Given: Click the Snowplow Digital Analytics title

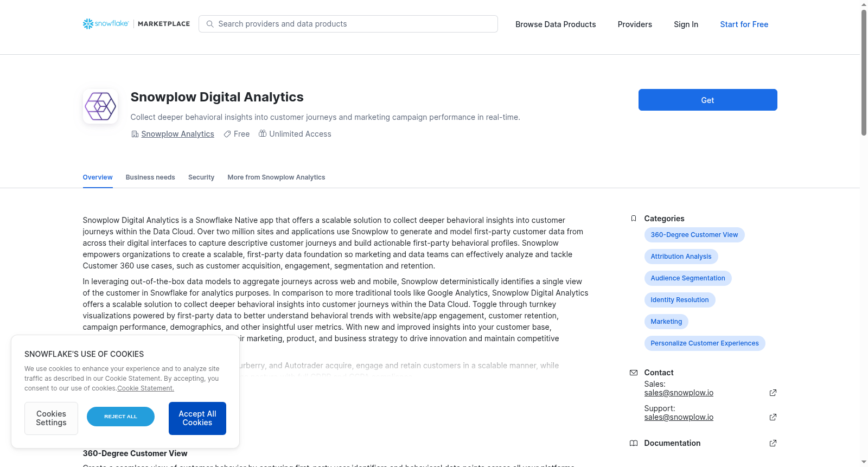Looking at the screenshot, I should click(x=217, y=97).
